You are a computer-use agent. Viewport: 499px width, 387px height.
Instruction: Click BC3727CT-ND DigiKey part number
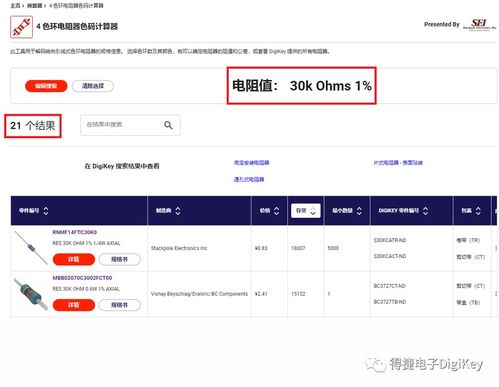click(x=390, y=286)
